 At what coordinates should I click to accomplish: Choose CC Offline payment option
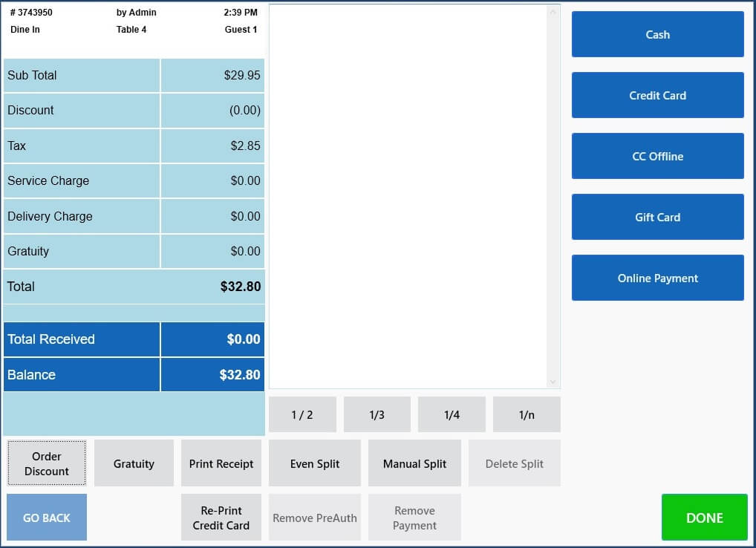(x=657, y=155)
